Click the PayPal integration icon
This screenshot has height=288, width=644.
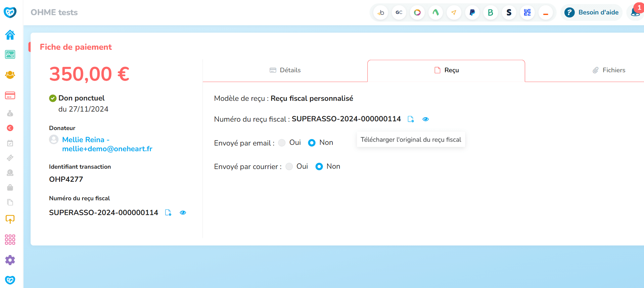[x=472, y=12]
